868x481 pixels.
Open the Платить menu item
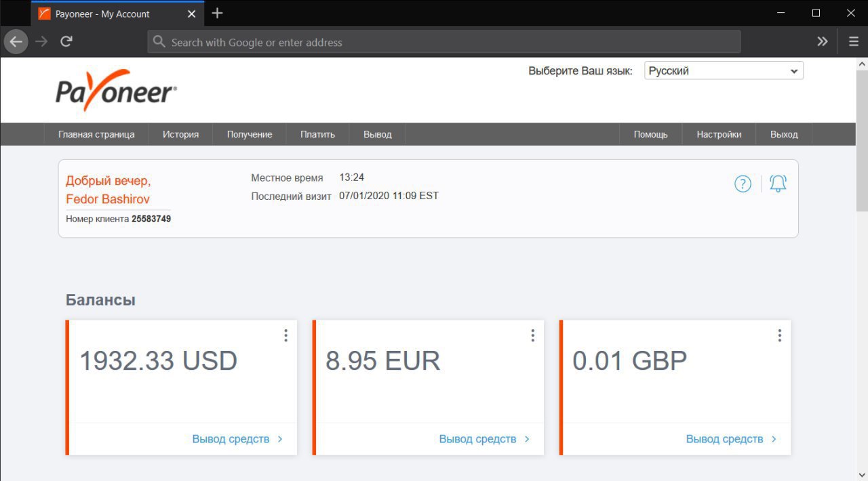pyautogui.click(x=317, y=134)
